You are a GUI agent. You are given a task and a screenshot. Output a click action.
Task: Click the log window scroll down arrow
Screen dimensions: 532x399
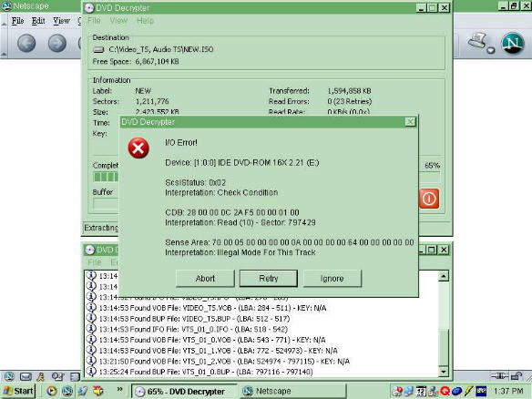click(444, 372)
